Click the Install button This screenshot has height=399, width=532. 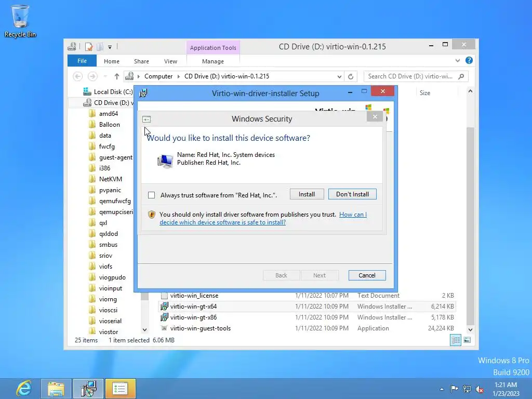(307, 194)
